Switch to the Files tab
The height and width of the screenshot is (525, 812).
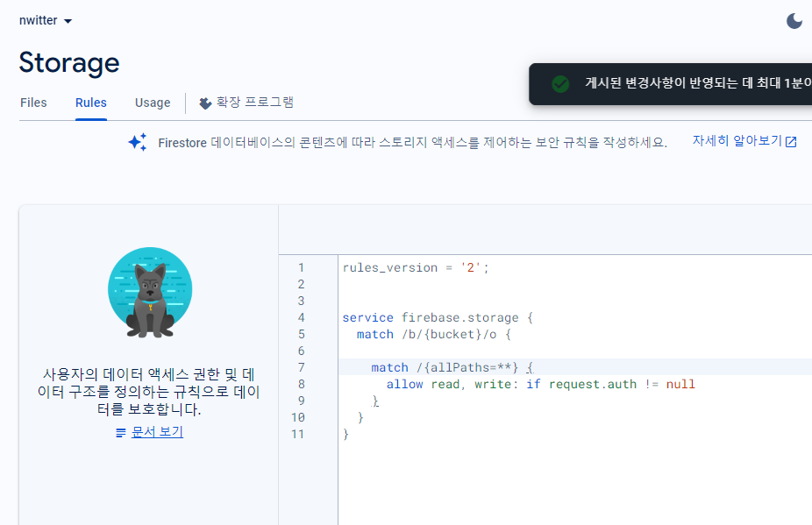[33, 103]
